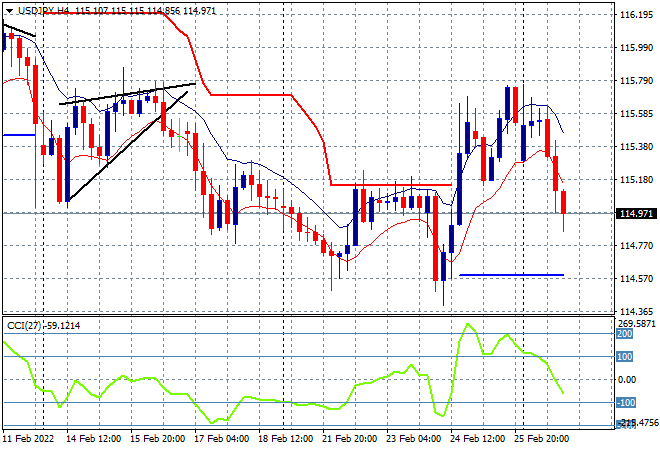
Task: Select the long blue horizontal line near 114.570
Action: click(x=511, y=275)
